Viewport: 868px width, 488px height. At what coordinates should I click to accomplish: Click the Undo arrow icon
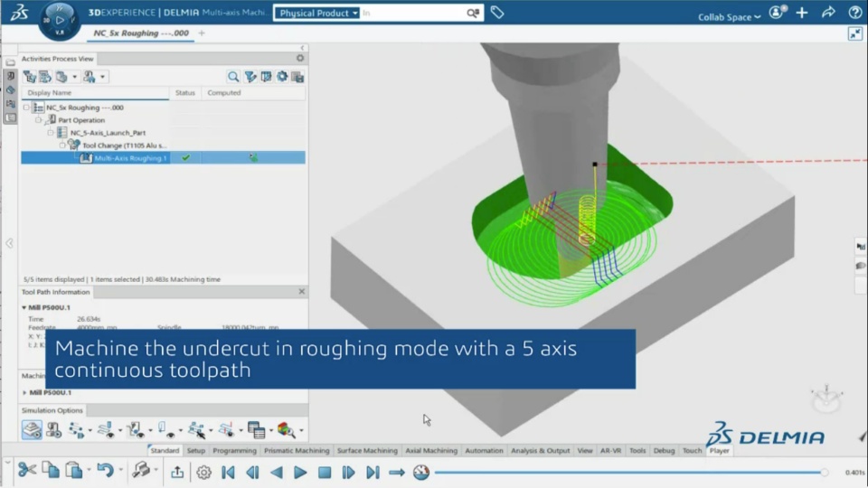pos(105,470)
